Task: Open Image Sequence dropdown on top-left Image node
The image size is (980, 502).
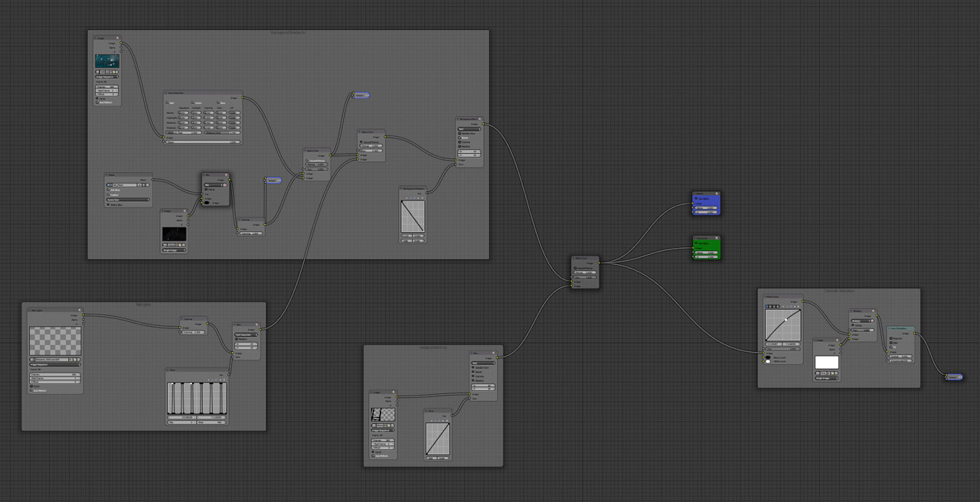Action: (106, 77)
